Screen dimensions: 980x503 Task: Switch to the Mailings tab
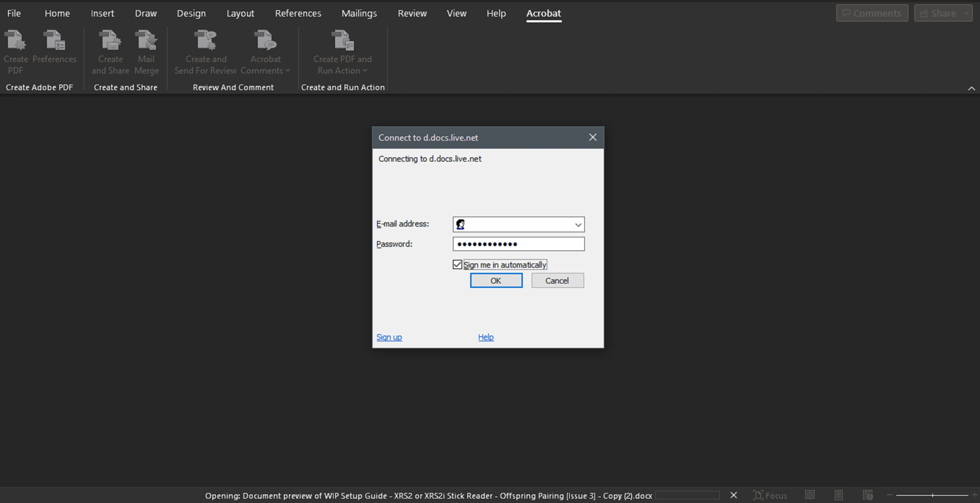[x=359, y=13]
